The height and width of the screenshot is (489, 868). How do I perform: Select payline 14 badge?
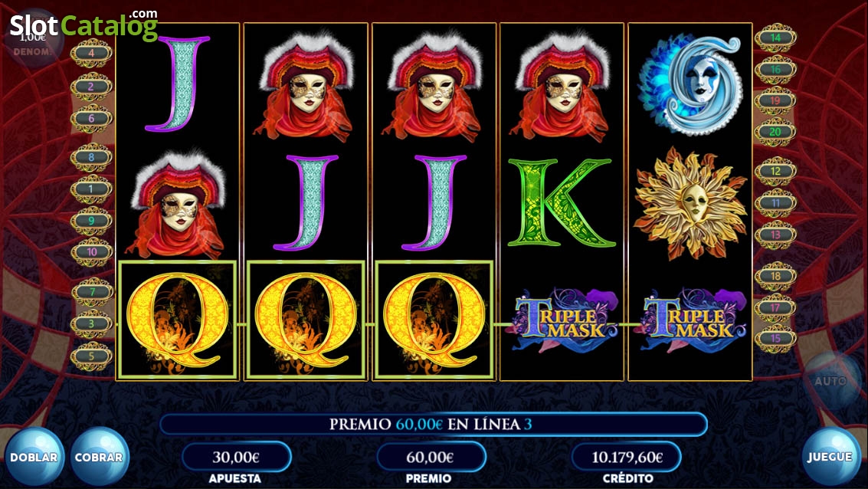[x=775, y=38]
